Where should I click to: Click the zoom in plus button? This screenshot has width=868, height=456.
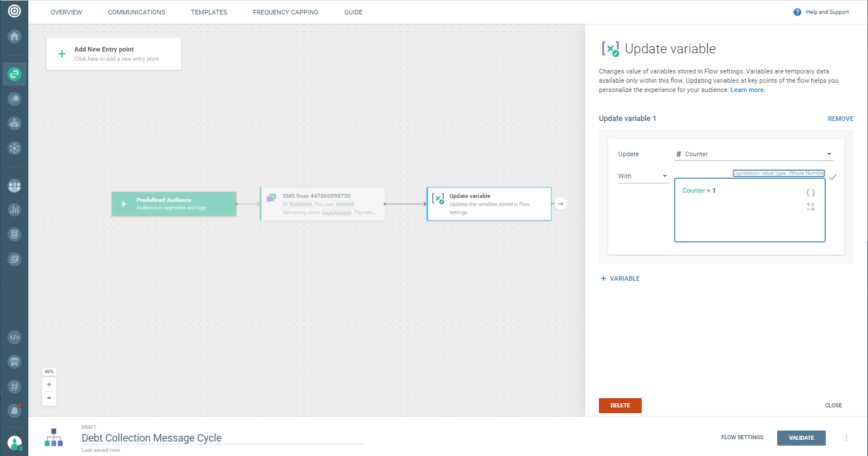(x=49, y=384)
